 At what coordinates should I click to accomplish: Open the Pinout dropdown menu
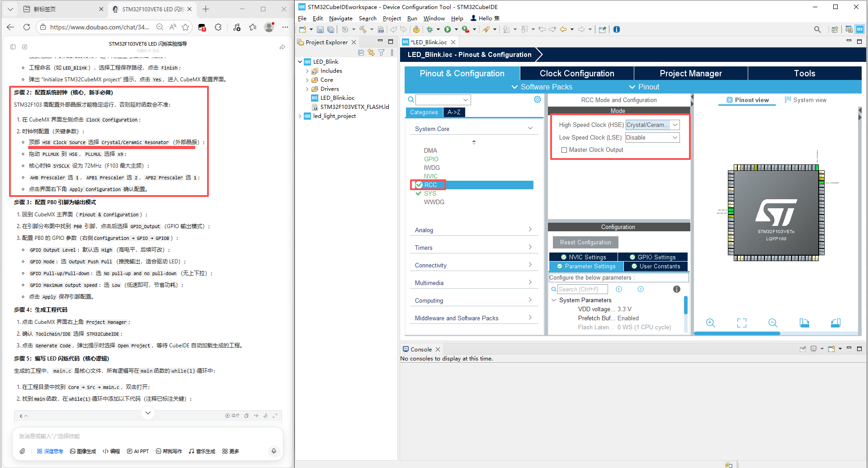[x=644, y=87]
